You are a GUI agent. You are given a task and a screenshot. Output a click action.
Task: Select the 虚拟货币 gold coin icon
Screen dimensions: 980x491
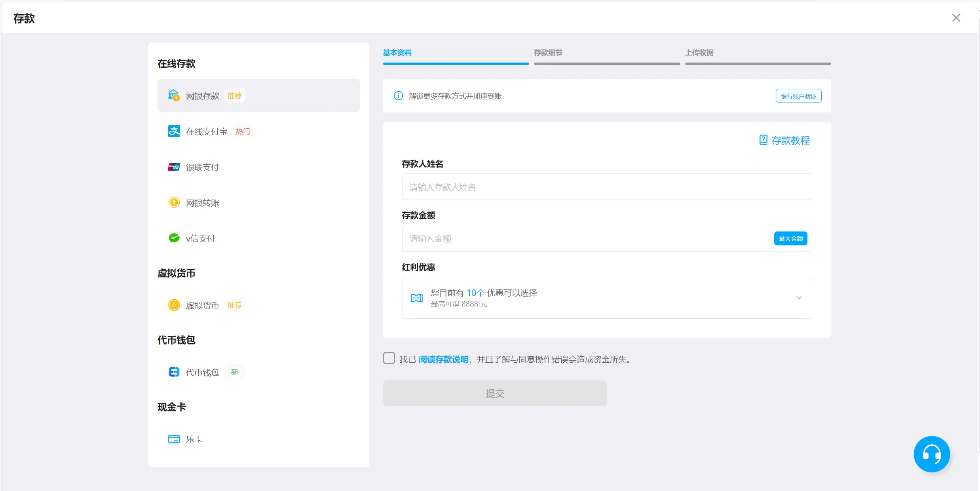174,305
